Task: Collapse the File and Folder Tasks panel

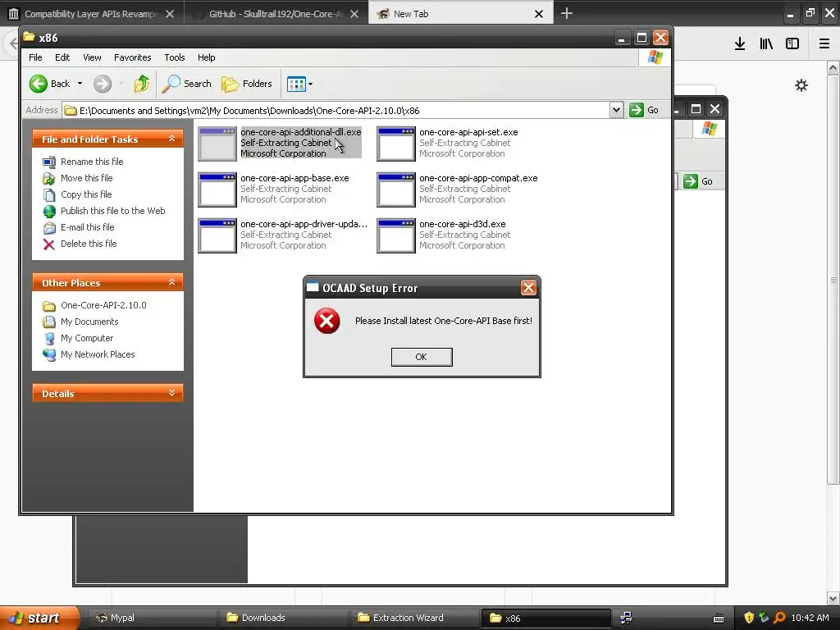Action: click(171, 139)
